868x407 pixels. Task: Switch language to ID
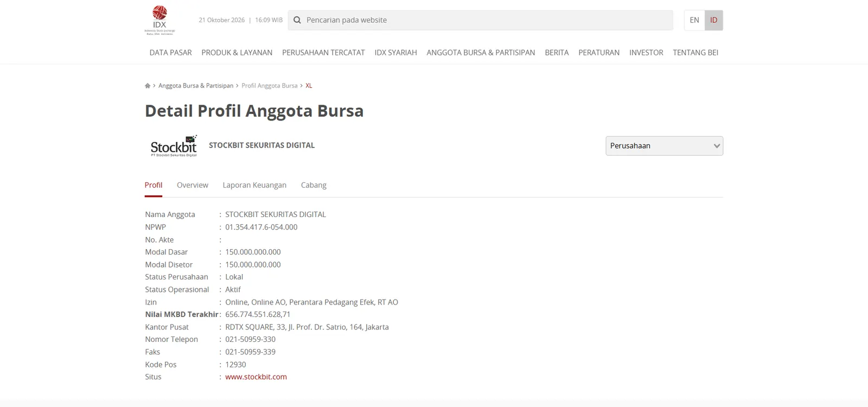click(714, 20)
